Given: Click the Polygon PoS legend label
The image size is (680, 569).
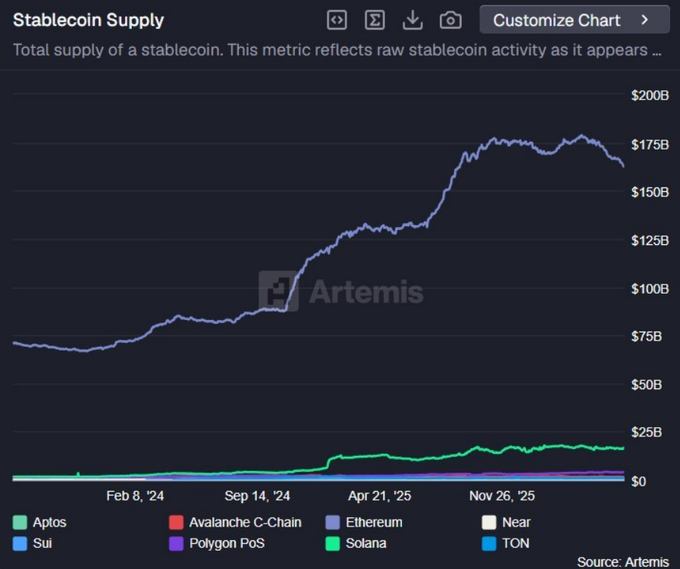Looking at the screenshot, I should click(227, 543).
